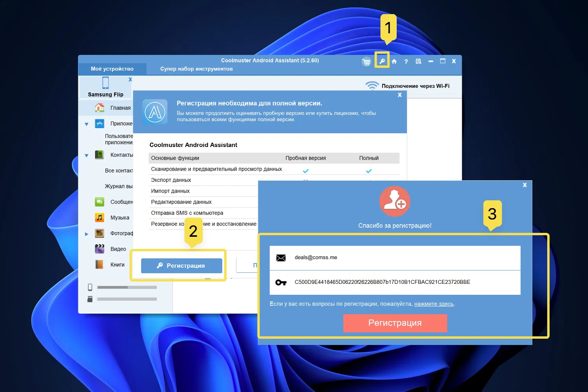The height and width of the screenshot is (392, 588).
Task: Click the Основные функции column header
Action: coord(175,158)
